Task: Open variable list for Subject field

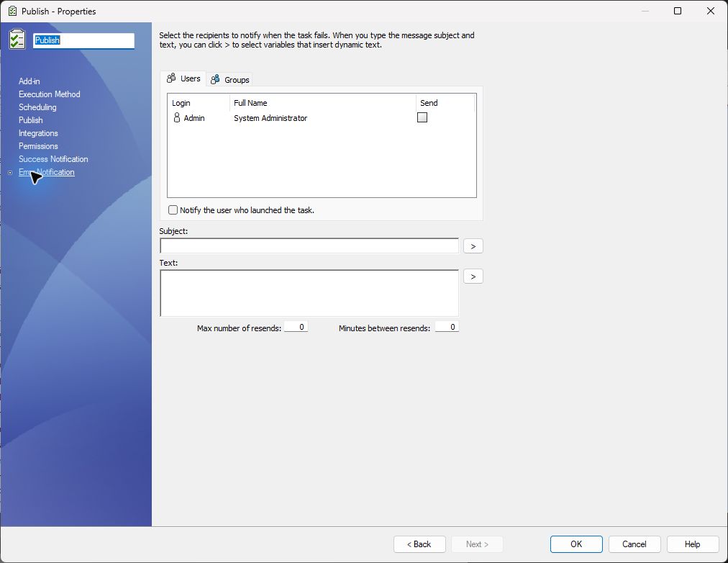Action: point(473,246)
